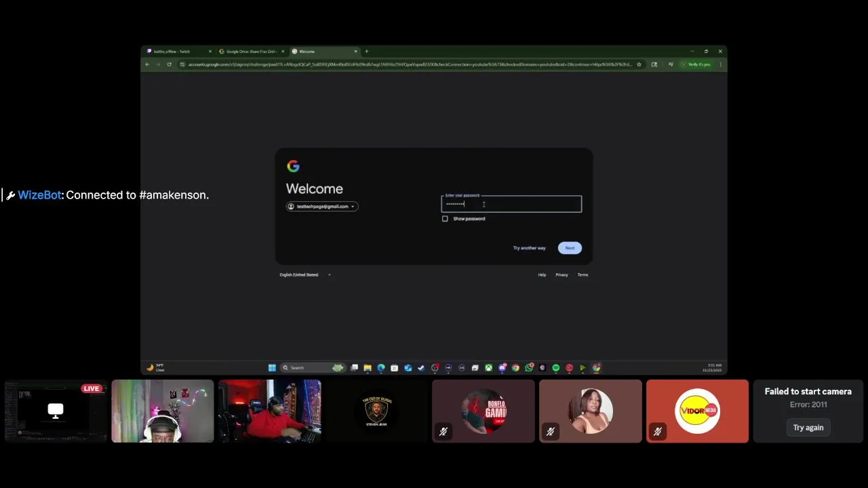Click the muted microphone icon on Bonflo tile
Screen dimensions: 868x488
[x=443, y=431]
